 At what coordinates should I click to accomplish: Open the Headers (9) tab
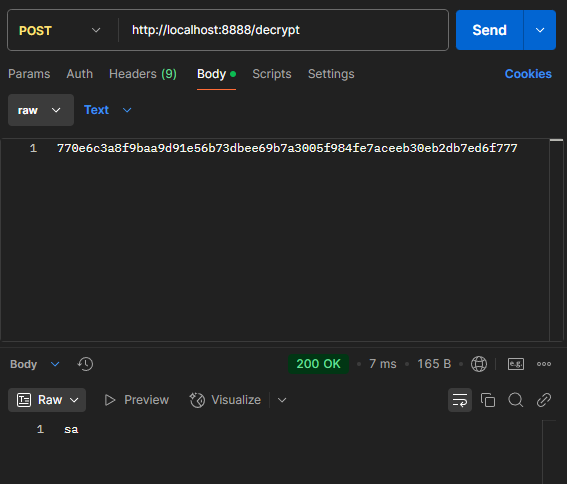click(143, 74)
